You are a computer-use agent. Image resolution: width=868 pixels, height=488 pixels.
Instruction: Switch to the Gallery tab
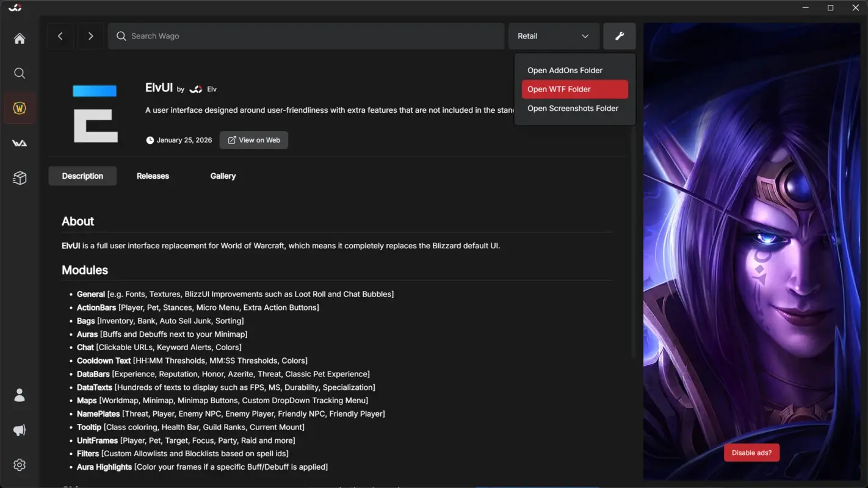[x=223, y=176]
